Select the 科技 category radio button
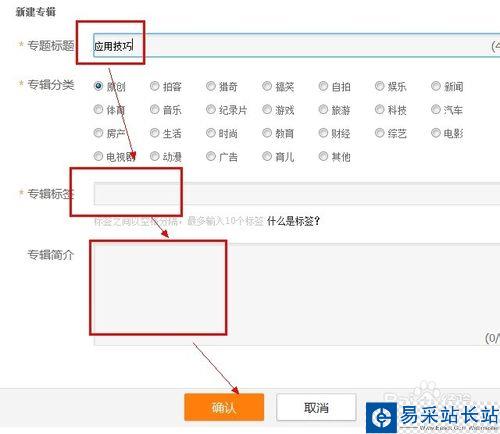The height and width of the screenshot is (434, 500). point(380,109)
